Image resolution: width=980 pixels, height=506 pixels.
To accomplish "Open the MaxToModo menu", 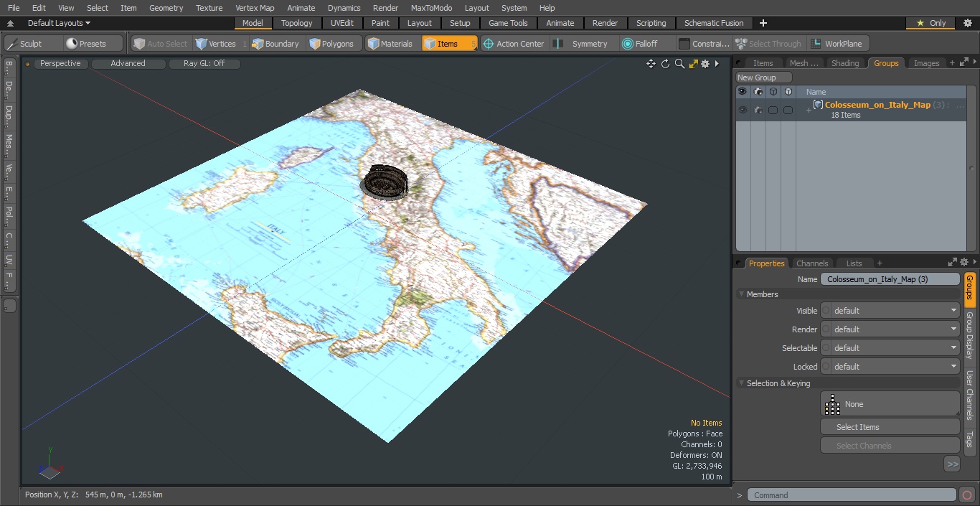I will click(x=431, y=8).
